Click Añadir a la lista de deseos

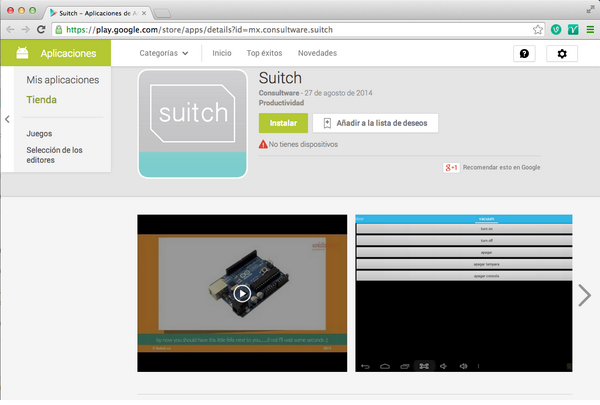point(375,123)
